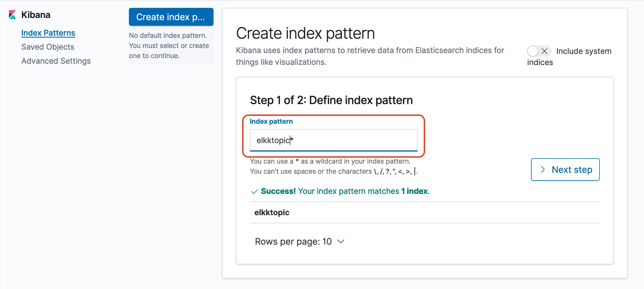Open Advanced Settings
Viewport: 644px width, 289px height.
(x=56, y=61)
